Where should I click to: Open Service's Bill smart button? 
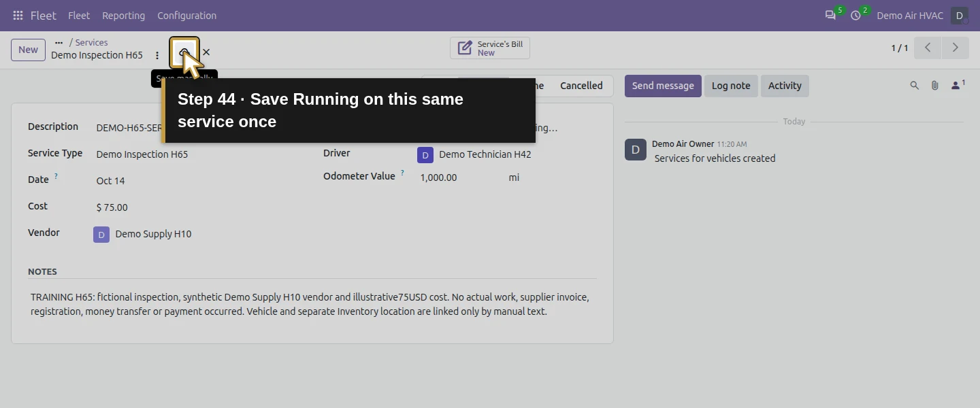[490, 48]
